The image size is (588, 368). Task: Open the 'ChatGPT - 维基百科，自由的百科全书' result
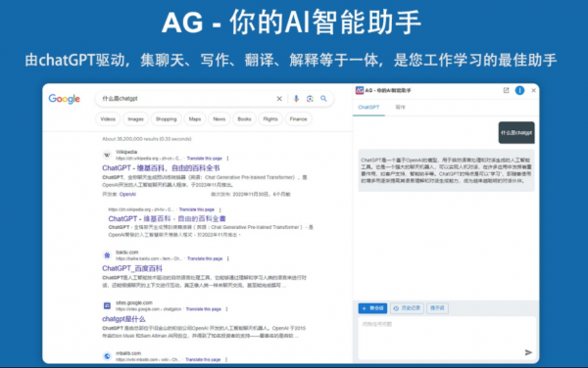tap(161, 167)
